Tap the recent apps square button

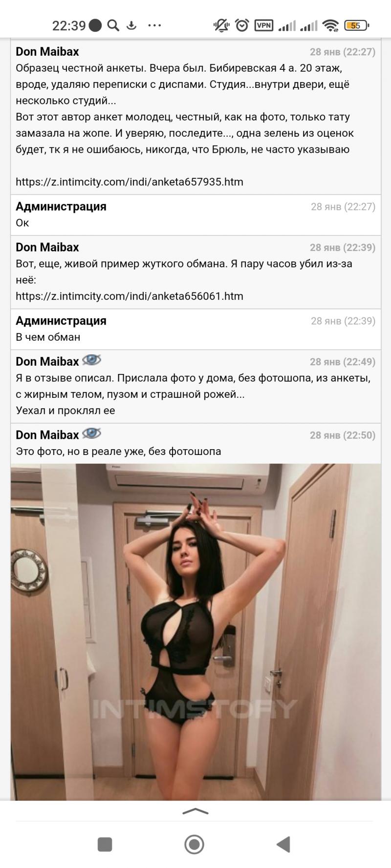105,844
